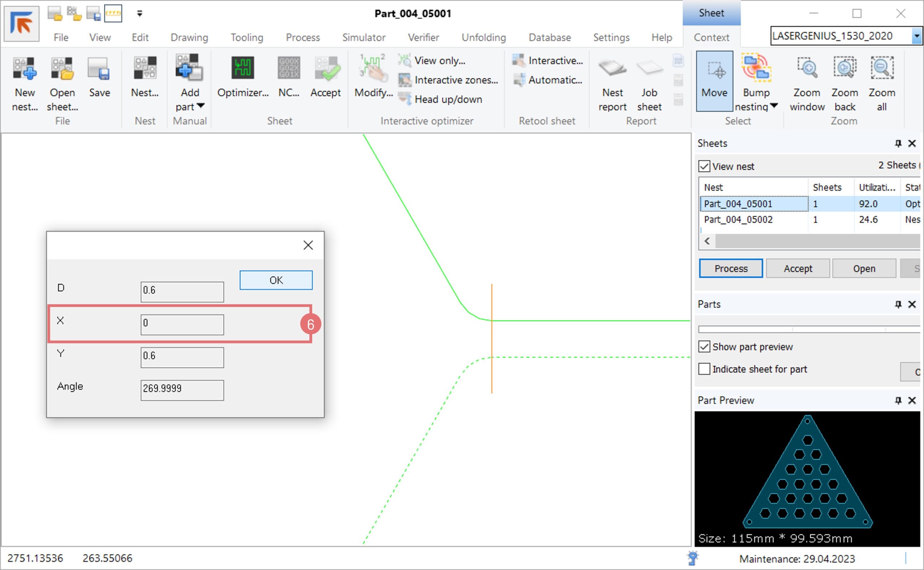Expand the Bump nesting dropdown arrow
The height and width of the screenshot is (570, 924).
click(774, 106)
